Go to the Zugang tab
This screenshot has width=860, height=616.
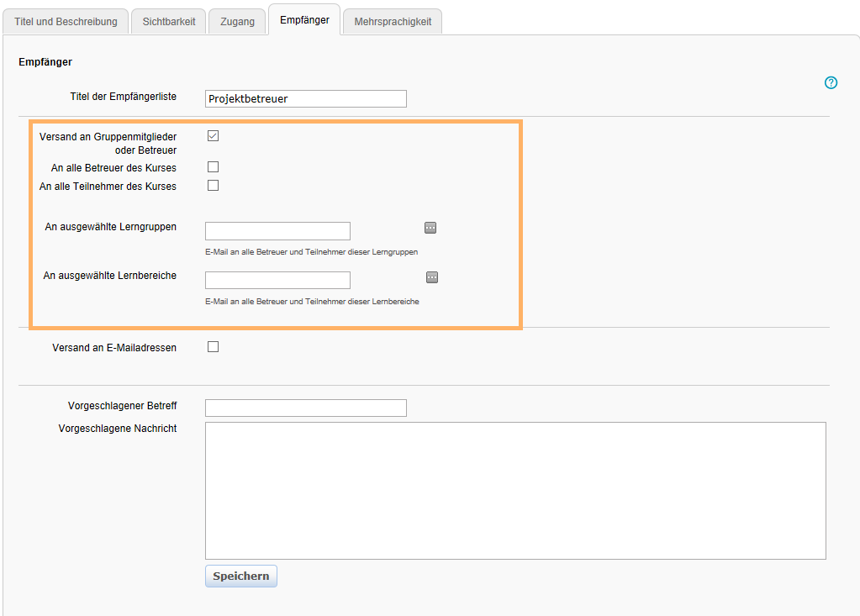(238, 22)
